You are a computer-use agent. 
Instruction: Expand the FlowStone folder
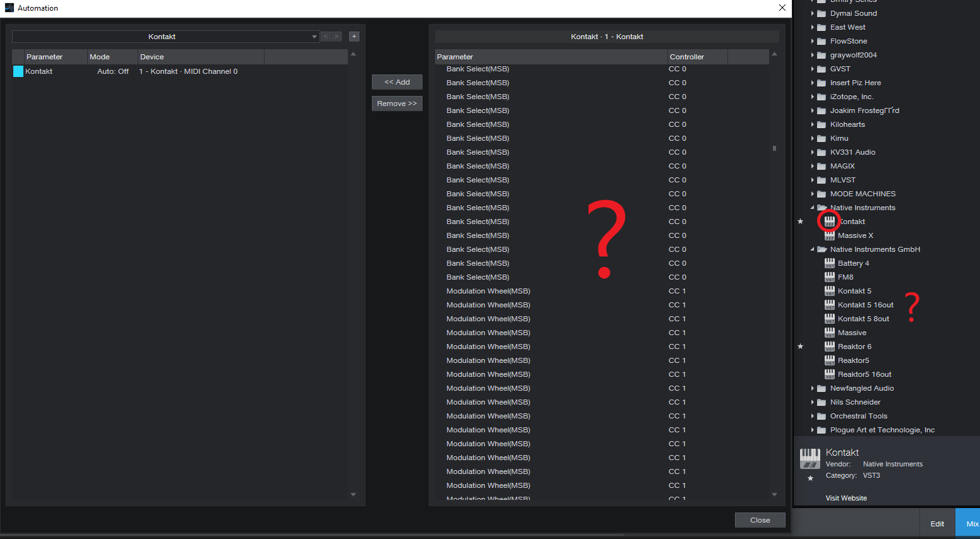pos(813,41)
